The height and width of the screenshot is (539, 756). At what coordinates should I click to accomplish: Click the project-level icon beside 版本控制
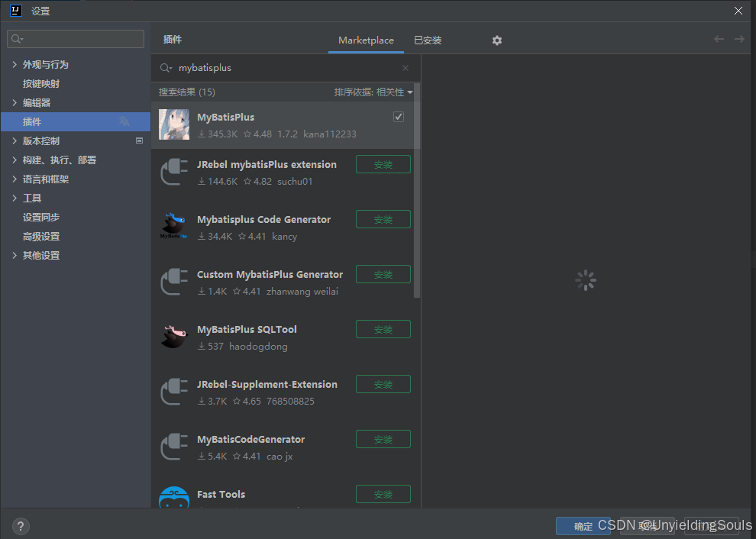(x=139, y=140)
